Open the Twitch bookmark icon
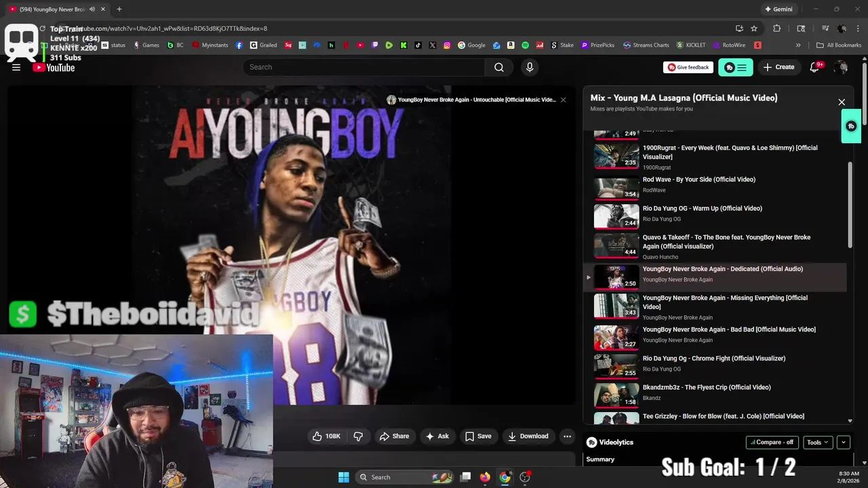Viewport: 868px width, 488px height. click(375, 45)
